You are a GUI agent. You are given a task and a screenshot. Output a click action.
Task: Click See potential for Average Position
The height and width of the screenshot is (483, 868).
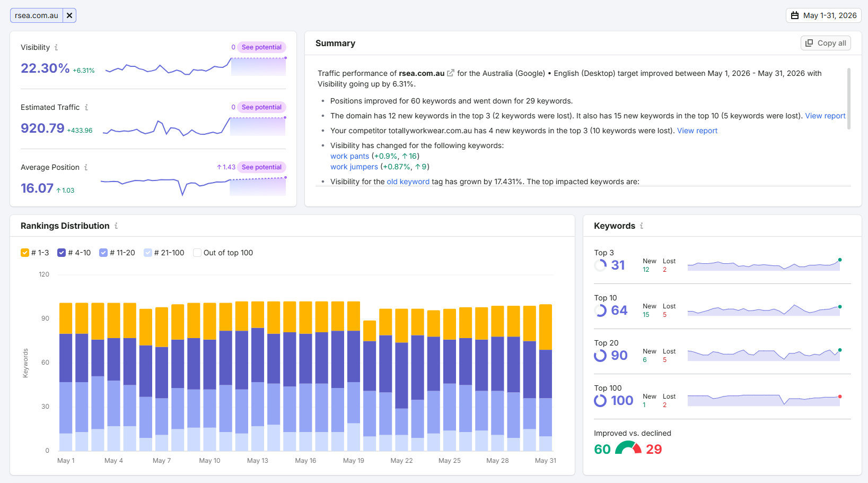261,167
